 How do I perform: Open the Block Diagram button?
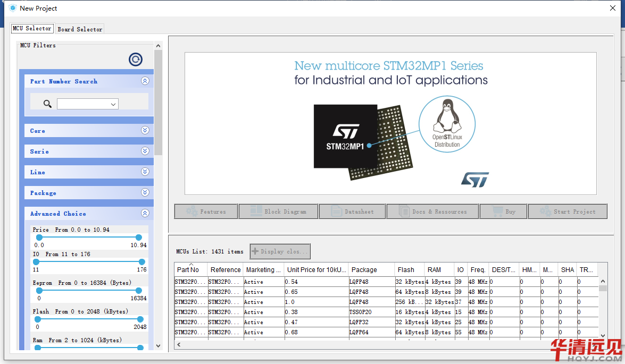point(278,211)
